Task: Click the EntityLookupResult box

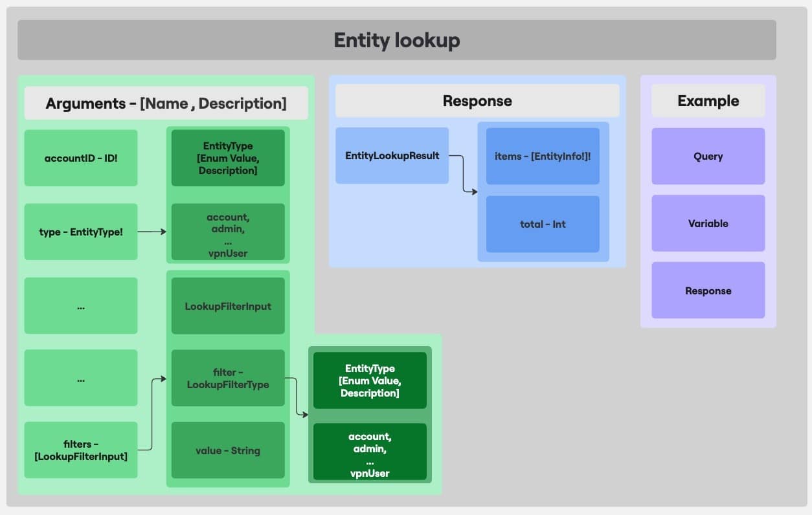Action: 392,156
